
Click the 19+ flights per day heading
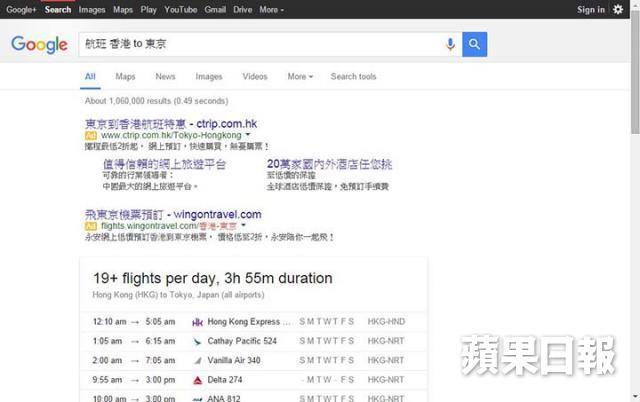pyautogui.click(x=213, y=278)
